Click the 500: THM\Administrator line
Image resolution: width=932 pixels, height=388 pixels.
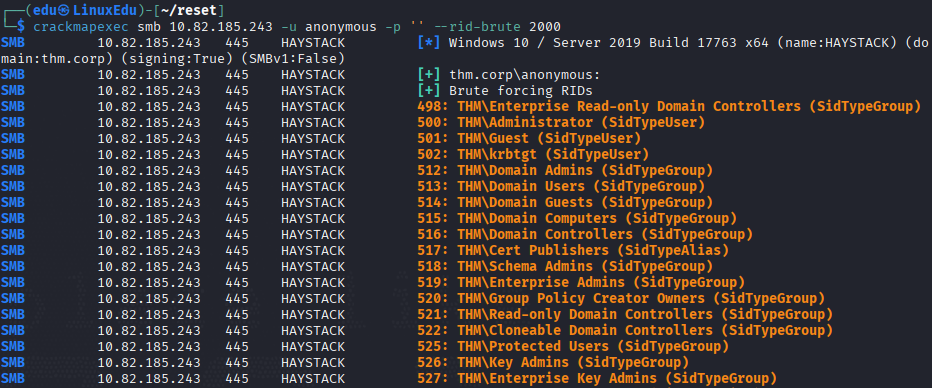[x=561, y=123]
